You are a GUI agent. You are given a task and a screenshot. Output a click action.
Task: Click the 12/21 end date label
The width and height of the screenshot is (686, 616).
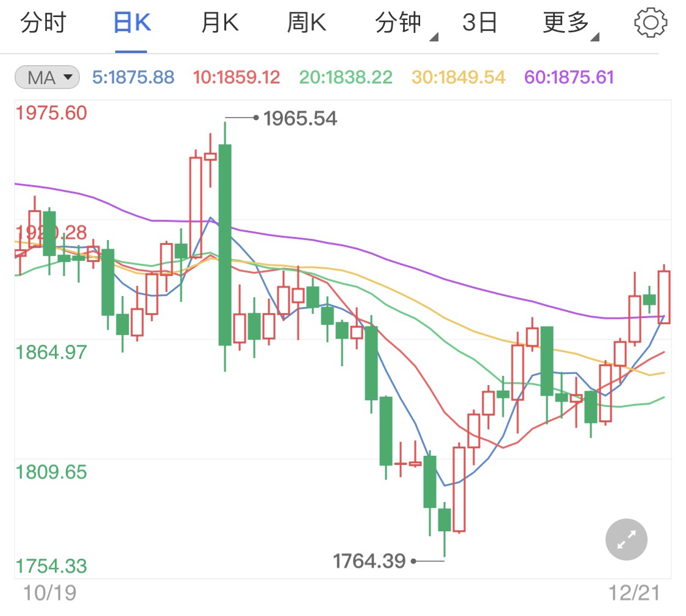click(635, 593)
